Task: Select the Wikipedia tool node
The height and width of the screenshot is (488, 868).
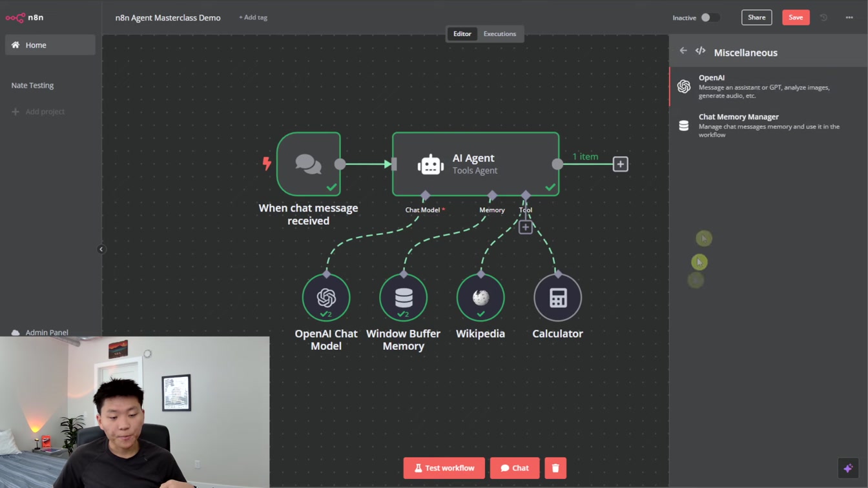Action: [480, 298]
